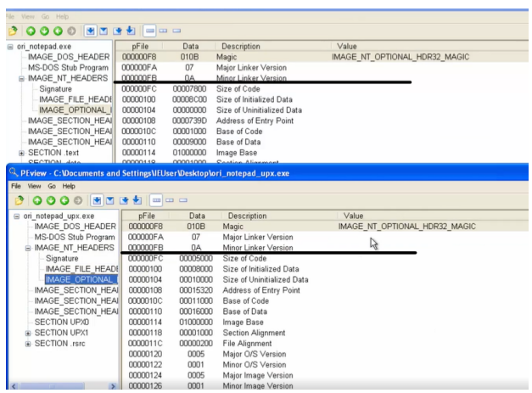532x393 pixels.
Task: Select the Magic row in ori_notepad_upx.exe window
Action: [325, 227]
